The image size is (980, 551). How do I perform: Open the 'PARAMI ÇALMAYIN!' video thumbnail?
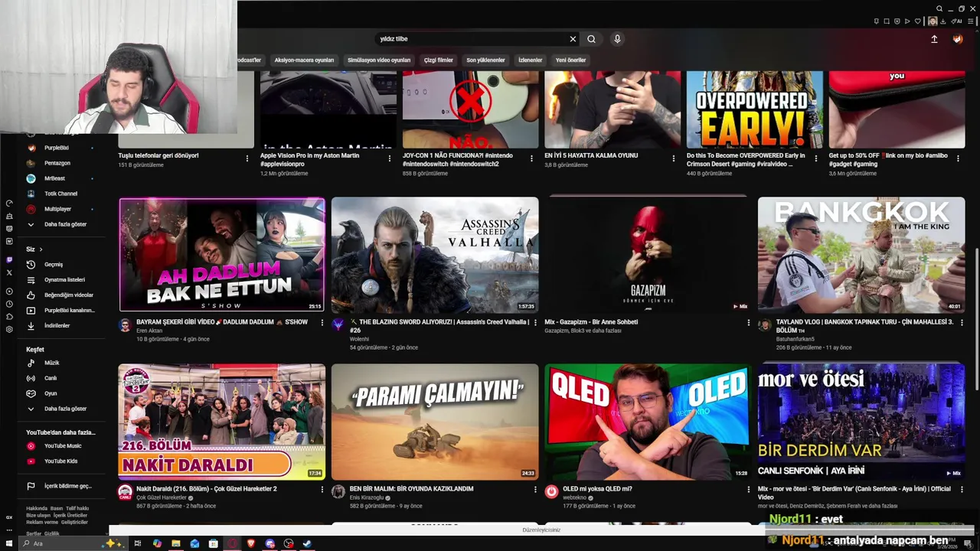click(x=435, y=422)
